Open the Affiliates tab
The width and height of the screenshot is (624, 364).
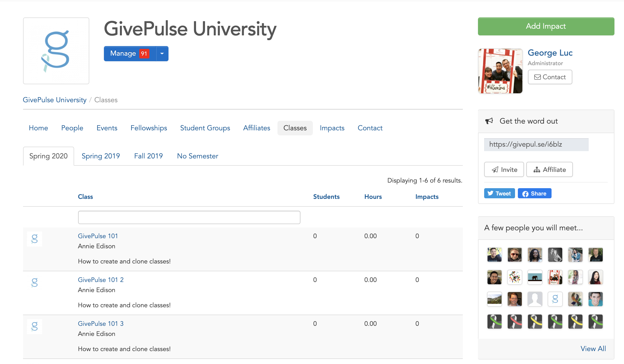(x=257, y=128)
